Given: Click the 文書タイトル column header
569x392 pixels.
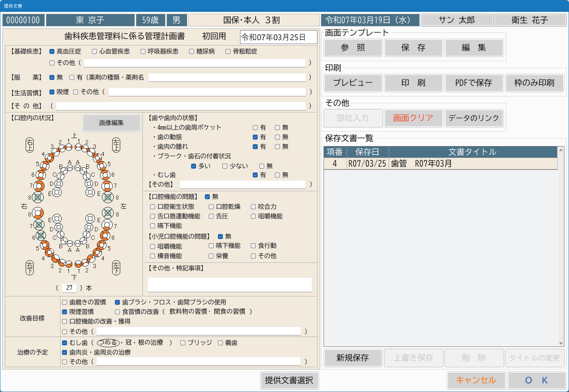Looking at the screenshot, I should (x=473, y=152).
